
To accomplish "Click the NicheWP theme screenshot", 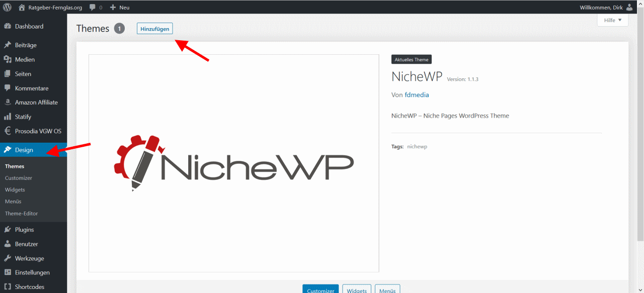I will pyautogui.click(x=234, y=163).
